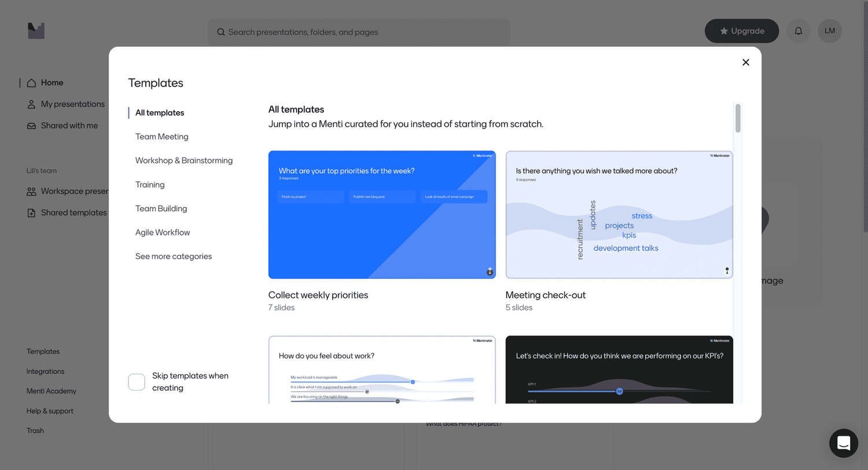Click the My presentations person icon
This screenshot has height=470, width=868.
[31, 104]
